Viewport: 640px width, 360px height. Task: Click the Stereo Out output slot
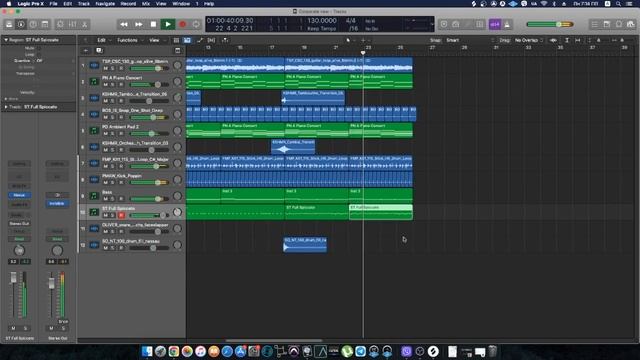pos(19,224)
